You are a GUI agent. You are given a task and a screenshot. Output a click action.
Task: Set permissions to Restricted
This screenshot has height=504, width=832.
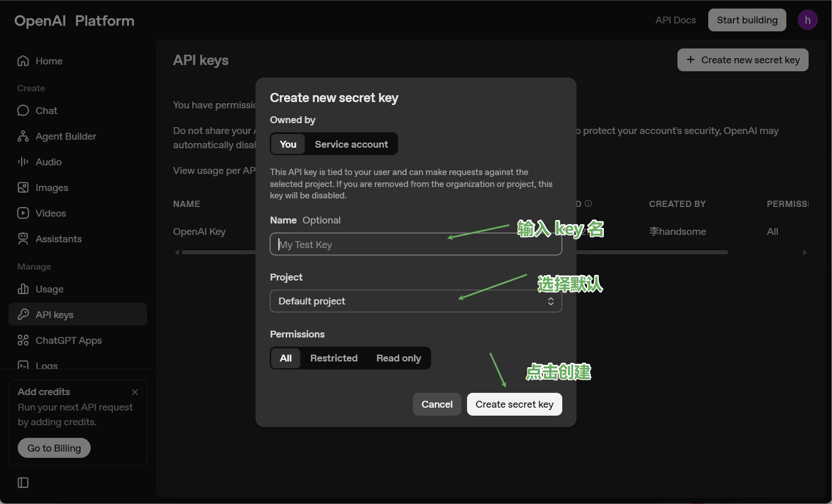[x=334, y=358]
